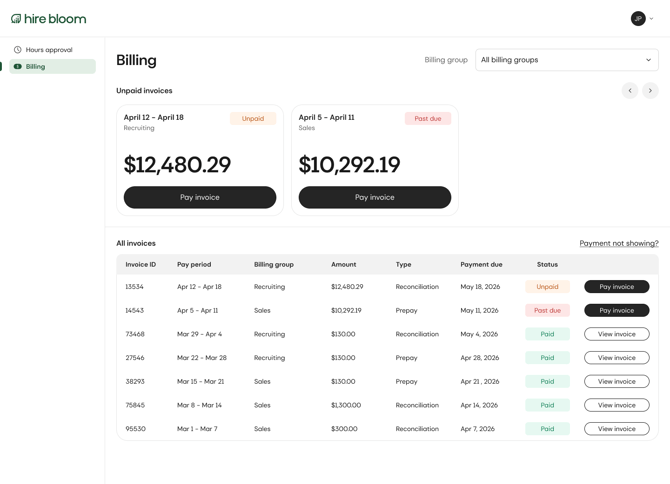Click the $1,300.00 amount cell
This screenshot has width=670, height=484.
[x=346, y=405]
